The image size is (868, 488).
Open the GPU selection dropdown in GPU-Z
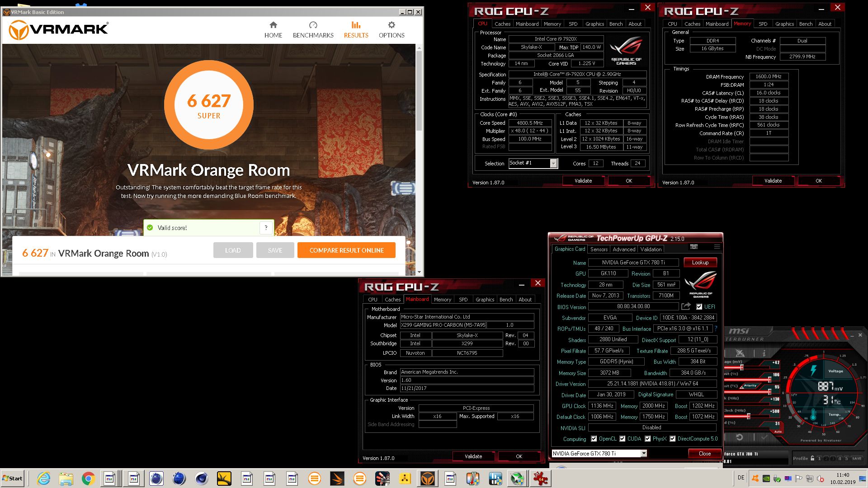644,453
